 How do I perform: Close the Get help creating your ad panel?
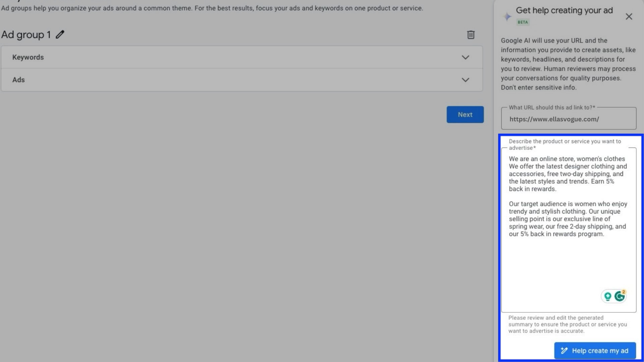click(x=629, y=16)
